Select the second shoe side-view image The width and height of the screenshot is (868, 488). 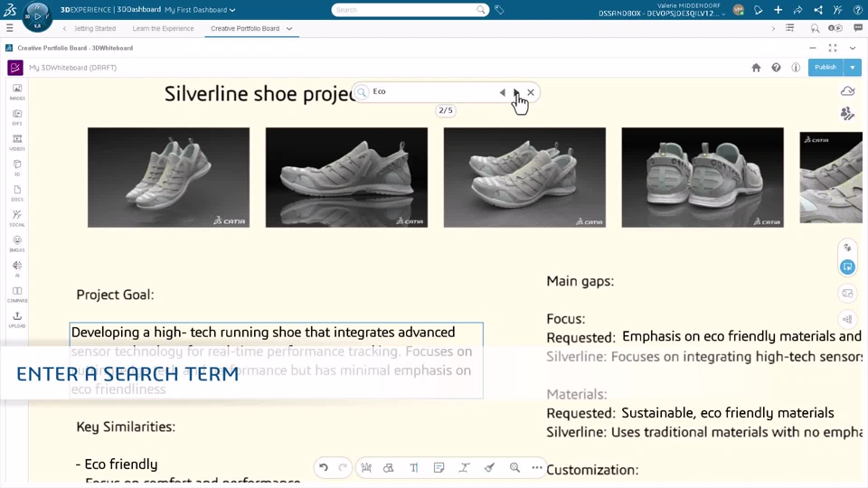(x=346, y=178)
